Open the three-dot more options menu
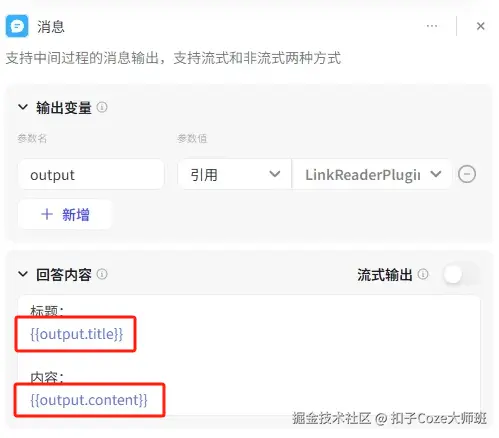Viewport: 499px width, 438px height. 432,26
